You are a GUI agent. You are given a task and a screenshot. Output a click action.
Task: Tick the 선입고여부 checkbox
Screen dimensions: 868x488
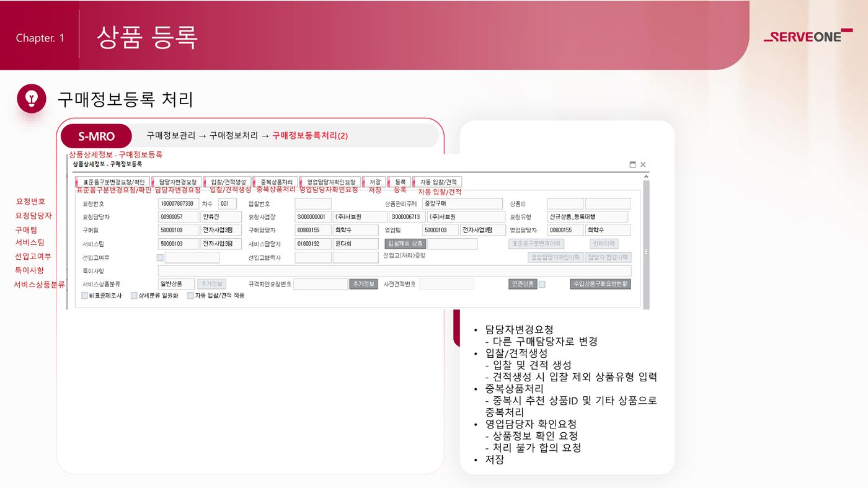160,257
